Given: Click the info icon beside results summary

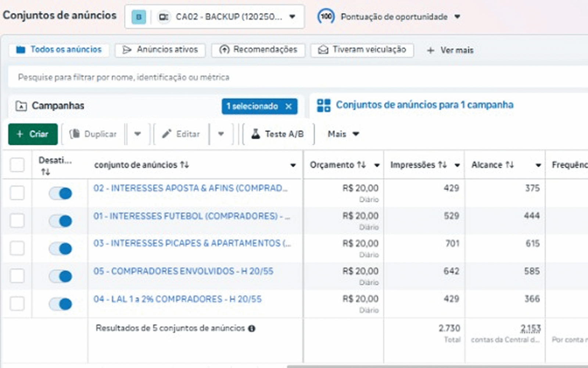Looking at the screenshot, I should click(252, 329).
